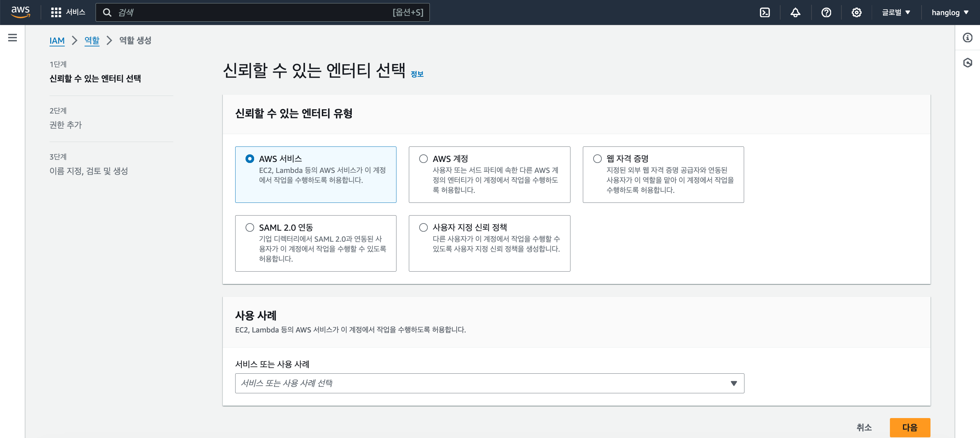The width and height of the screenshot is (980, 438).
Task: Select SAML 2.0 연동 radio option
Action: tap(250, 227)
